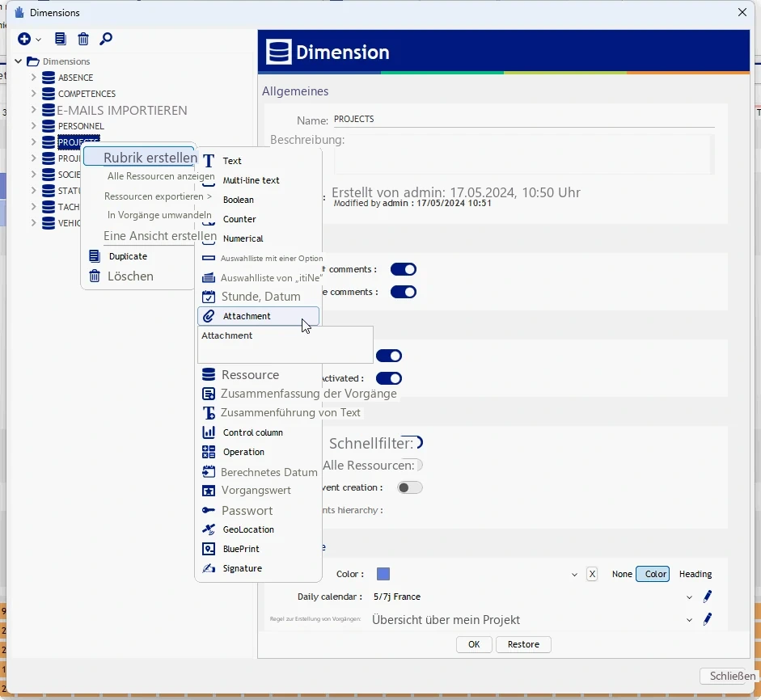Viewport: 761px width, 700px height.
Task: Click the Vorgangswert star icon
Action: (x=209, y=491)
